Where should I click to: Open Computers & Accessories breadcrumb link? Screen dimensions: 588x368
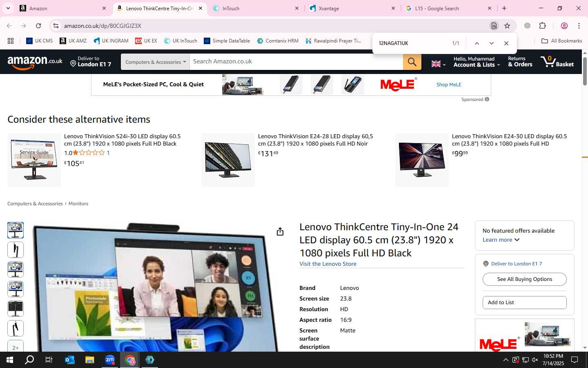(35, 204)
